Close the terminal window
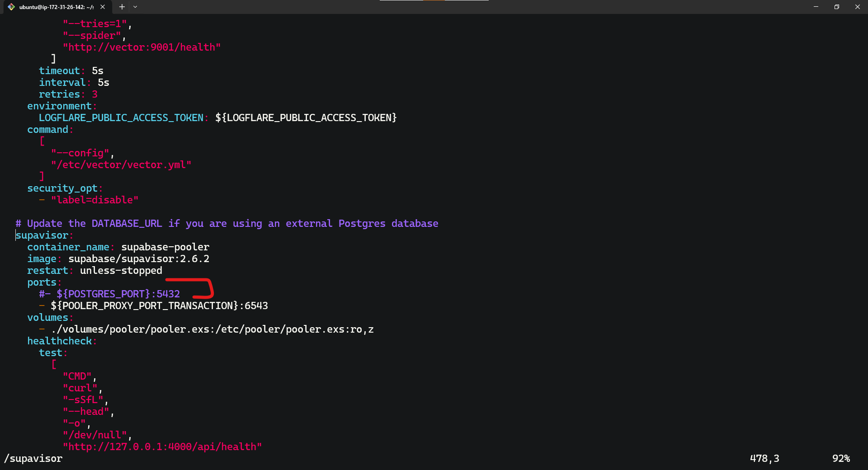This screenshot has height=470, width=868. [858, 7]
